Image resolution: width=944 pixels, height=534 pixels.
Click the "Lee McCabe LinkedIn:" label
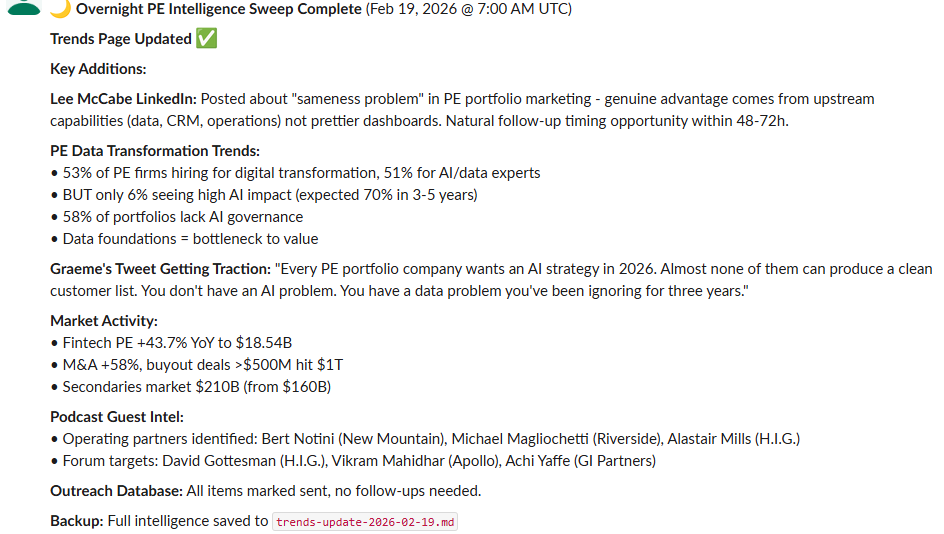pyautogui.click(x=124, y=99)
